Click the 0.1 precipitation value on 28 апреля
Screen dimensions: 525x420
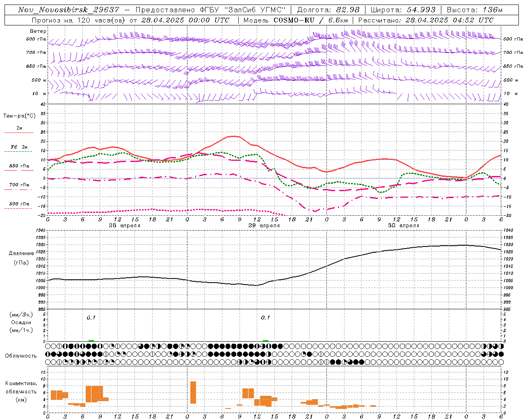pos(91,317)
